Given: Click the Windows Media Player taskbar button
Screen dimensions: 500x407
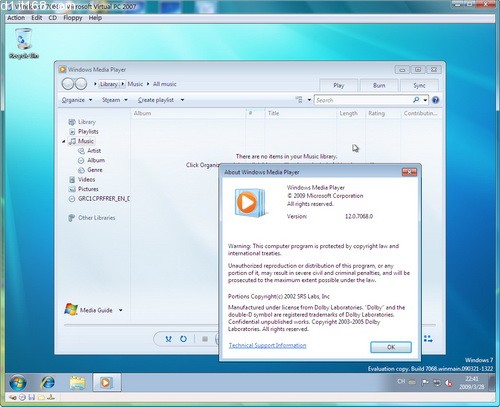Looking at the screenshot, I should click(107, 382).
